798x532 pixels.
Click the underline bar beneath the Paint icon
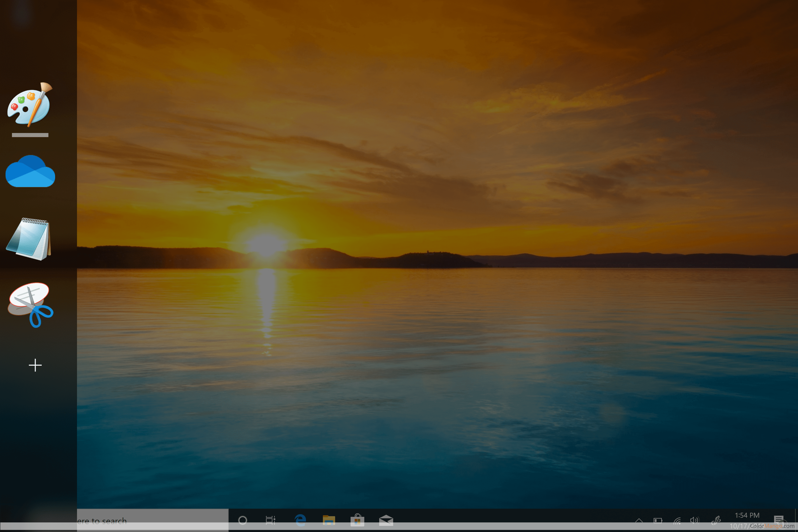[x=30, y=135]
